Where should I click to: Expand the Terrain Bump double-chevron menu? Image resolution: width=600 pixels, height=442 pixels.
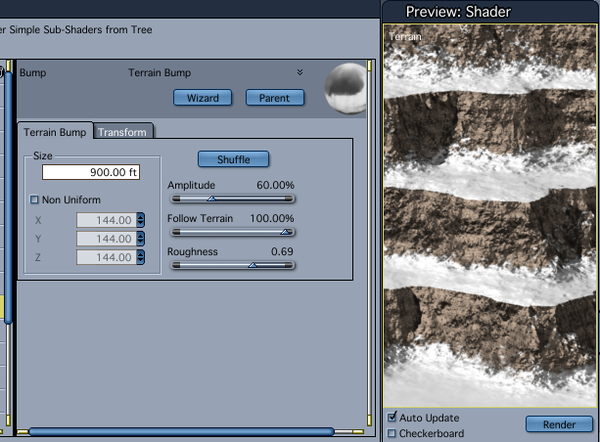point(300,72)
